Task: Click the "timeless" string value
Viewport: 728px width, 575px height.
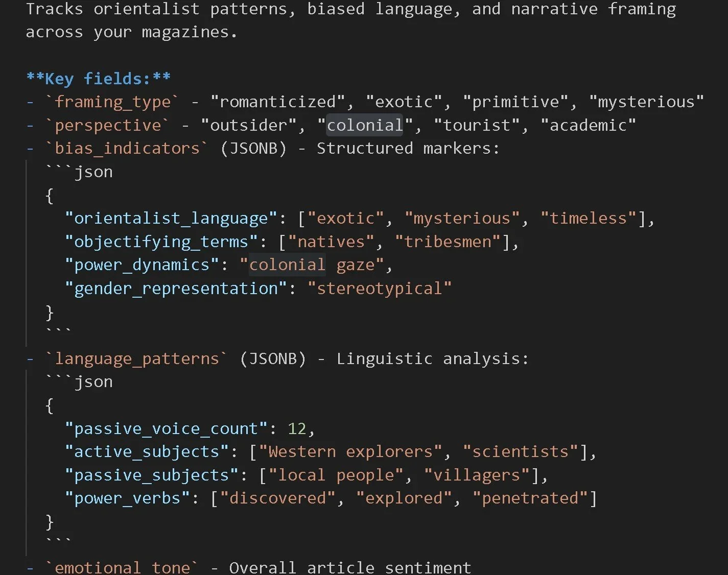Action: pos(588,218)
